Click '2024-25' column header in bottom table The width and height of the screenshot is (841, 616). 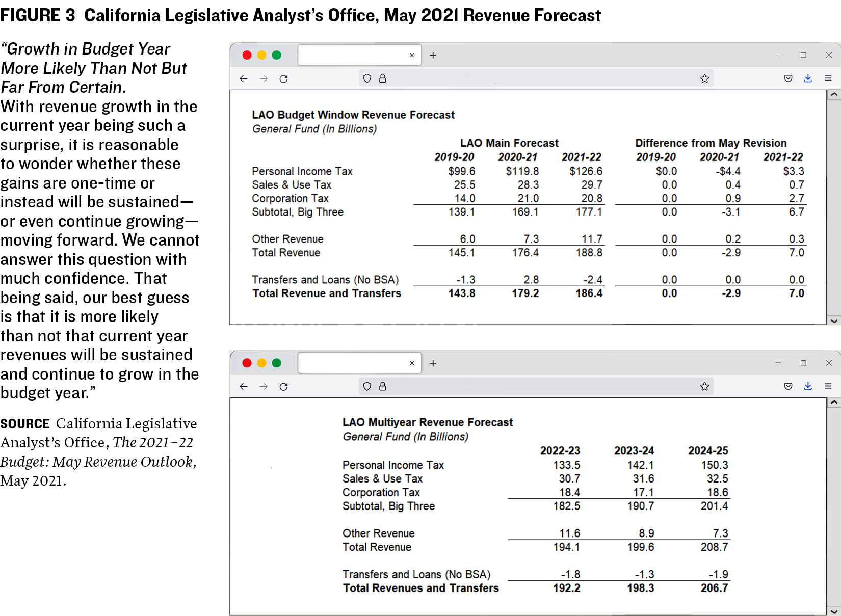(x=708, y=451)
